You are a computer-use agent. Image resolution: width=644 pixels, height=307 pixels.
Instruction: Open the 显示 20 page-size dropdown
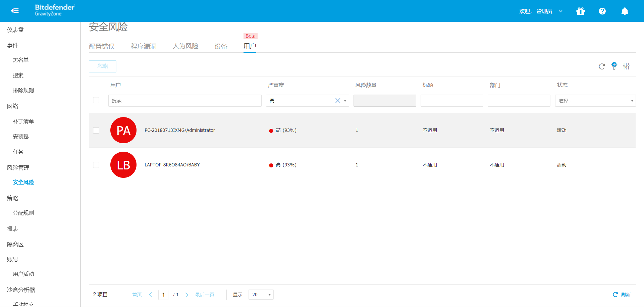[261, 295]
